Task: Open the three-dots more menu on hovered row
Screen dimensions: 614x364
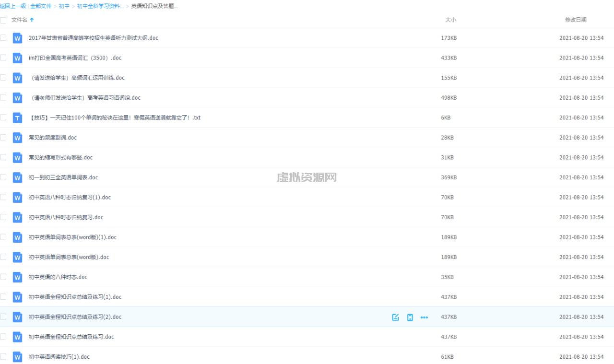Action: (424, 317)
